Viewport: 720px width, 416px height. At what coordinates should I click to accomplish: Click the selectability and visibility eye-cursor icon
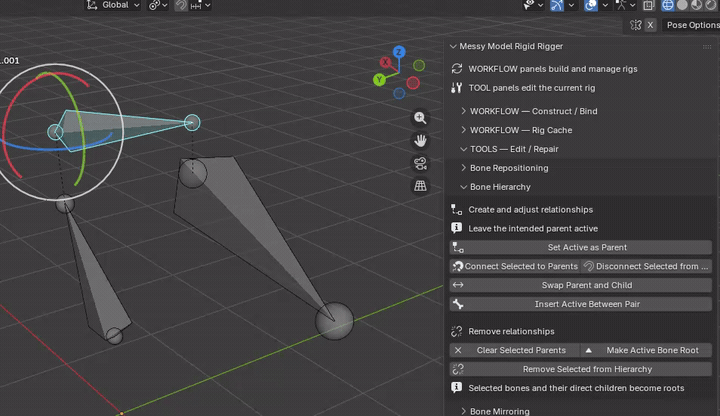[529, 5]
